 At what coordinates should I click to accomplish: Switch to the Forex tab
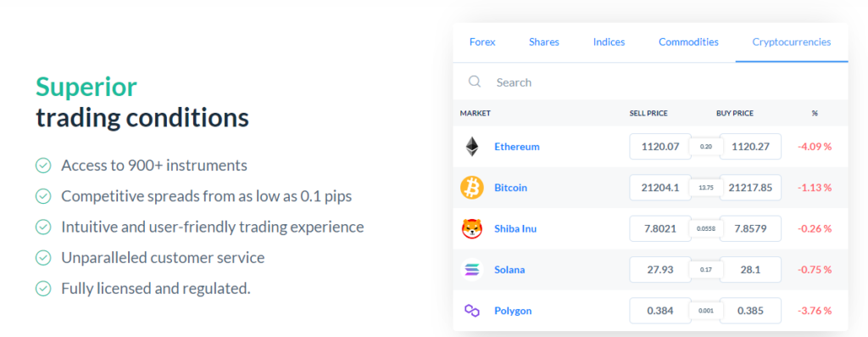(482, 42)
